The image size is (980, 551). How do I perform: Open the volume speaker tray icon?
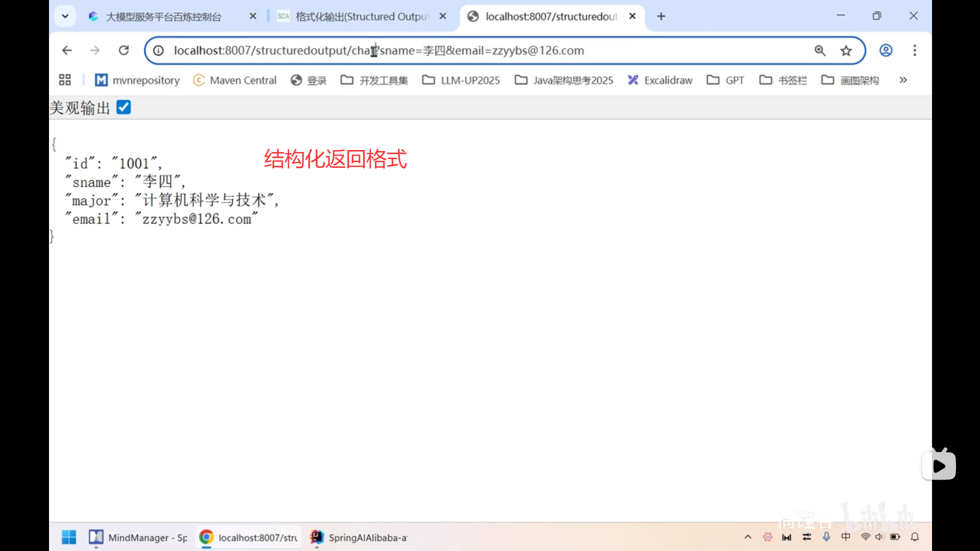click(x=879, y=537)
